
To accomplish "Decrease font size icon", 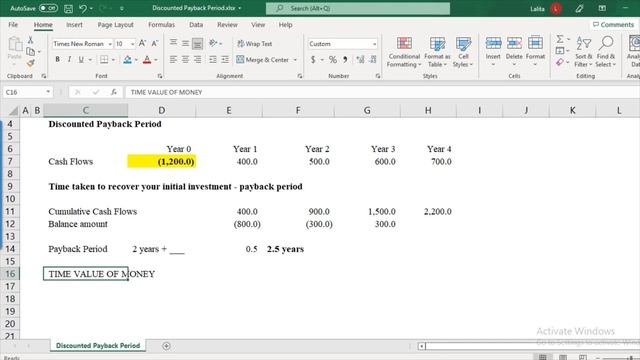I will (x=155, y=43).
